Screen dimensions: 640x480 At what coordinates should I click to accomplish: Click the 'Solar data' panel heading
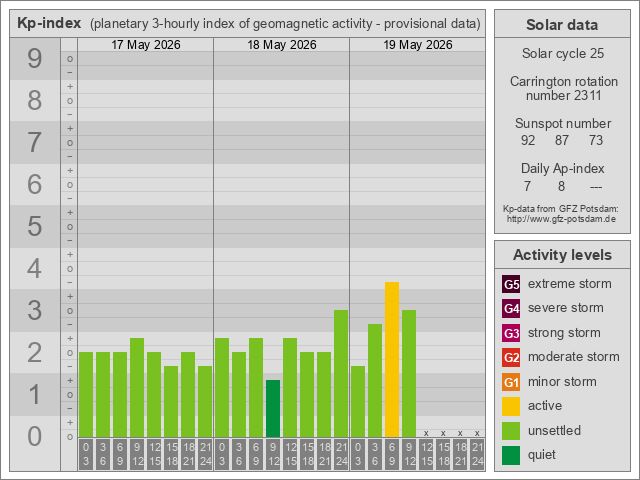[562, 24]
